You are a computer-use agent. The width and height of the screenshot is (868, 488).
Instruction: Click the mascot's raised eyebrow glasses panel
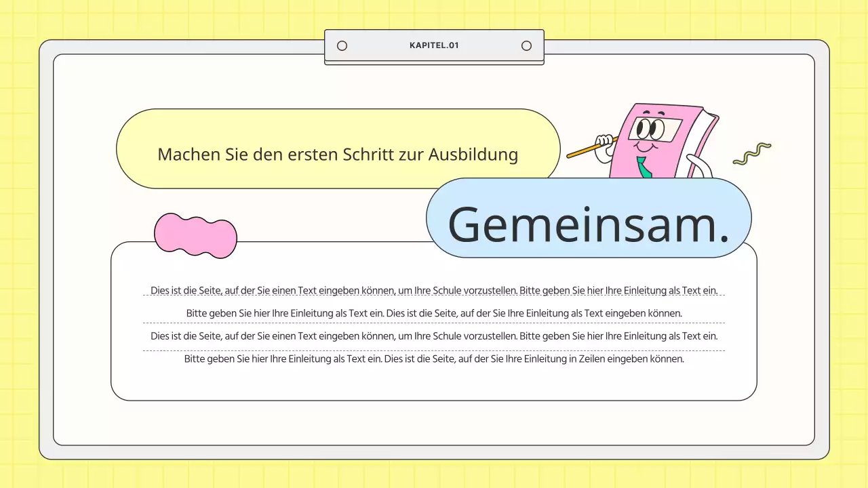coord(653,127)
